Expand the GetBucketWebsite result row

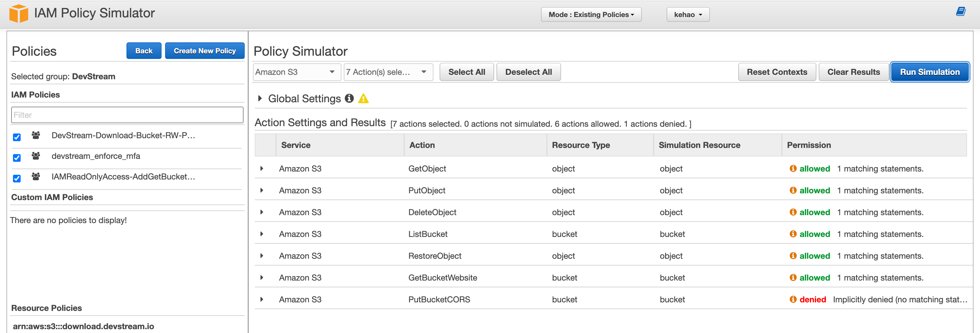point(262,278)
